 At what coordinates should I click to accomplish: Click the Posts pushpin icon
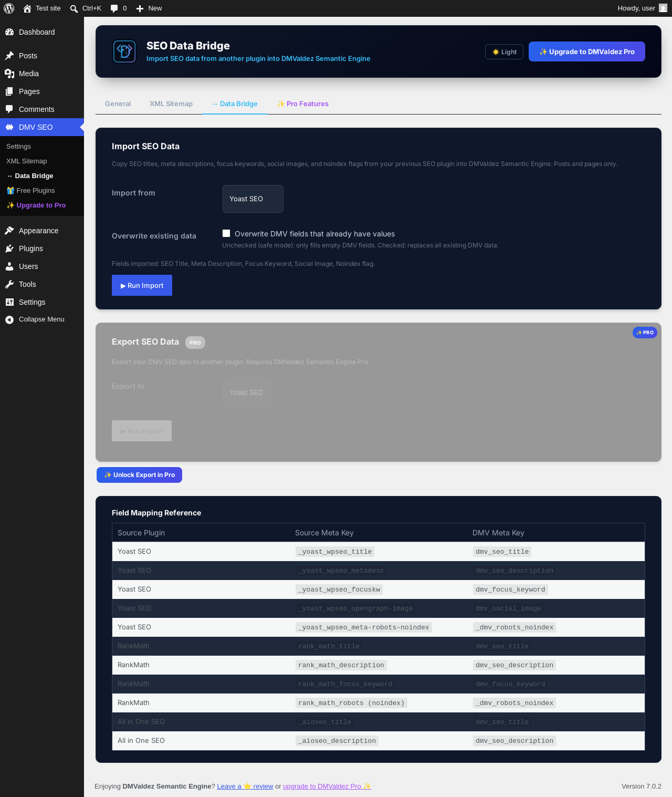pyautogui.click(x=9, y=56)
